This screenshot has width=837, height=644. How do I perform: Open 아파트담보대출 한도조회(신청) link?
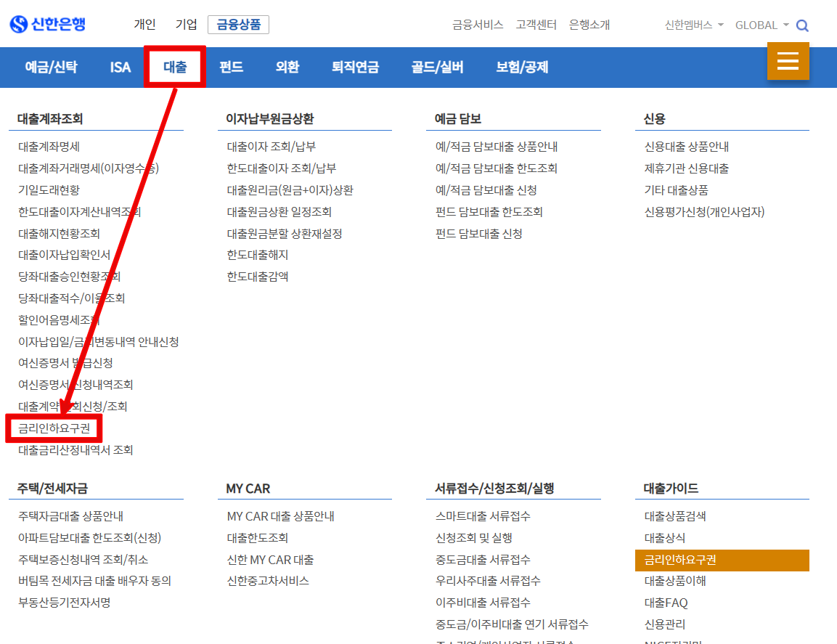(x=90, y=538)
